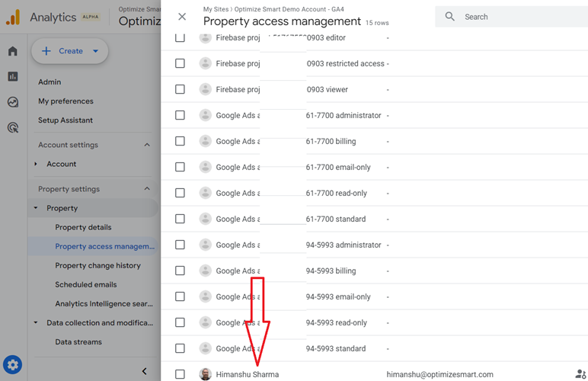The height and width of the screenshot is (381, 588).
Task: Click Property settings section header
Action: click(x=69, y=189)
